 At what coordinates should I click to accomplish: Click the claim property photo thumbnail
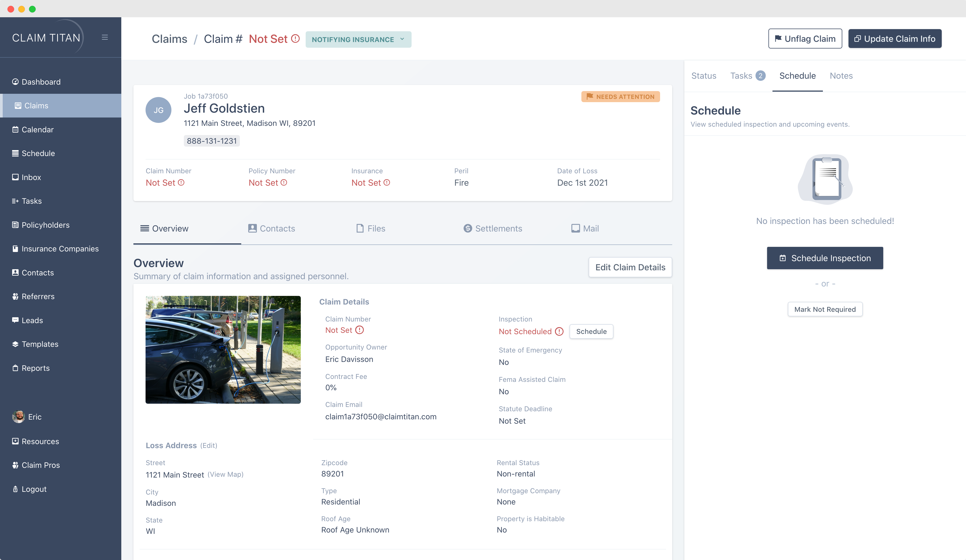(223, 350)
